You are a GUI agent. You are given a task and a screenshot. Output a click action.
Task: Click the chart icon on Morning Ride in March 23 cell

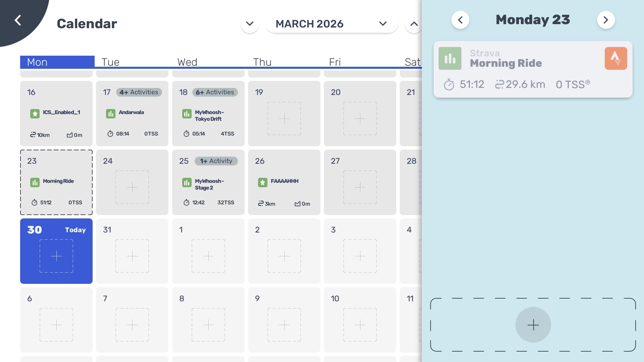(35, 183)
